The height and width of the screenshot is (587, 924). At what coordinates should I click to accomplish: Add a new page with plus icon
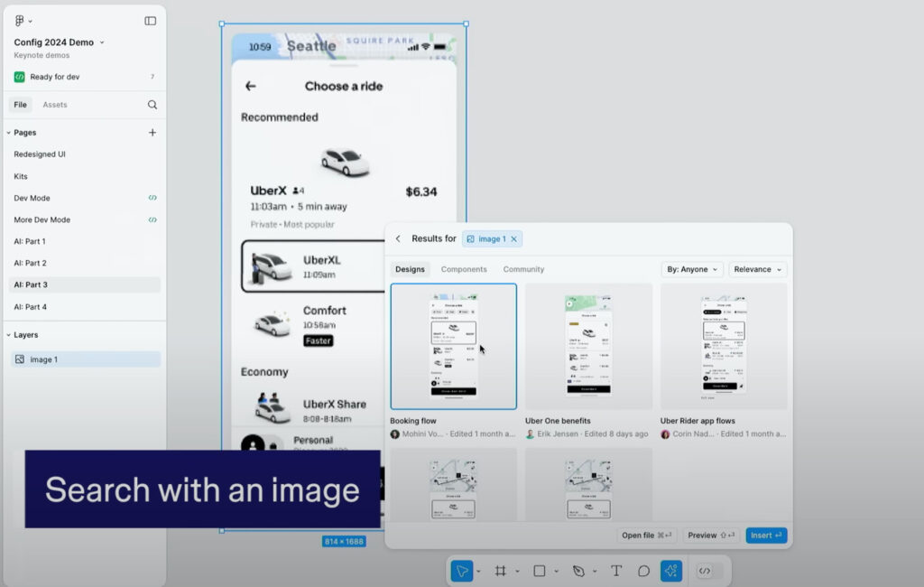[152, 132]
